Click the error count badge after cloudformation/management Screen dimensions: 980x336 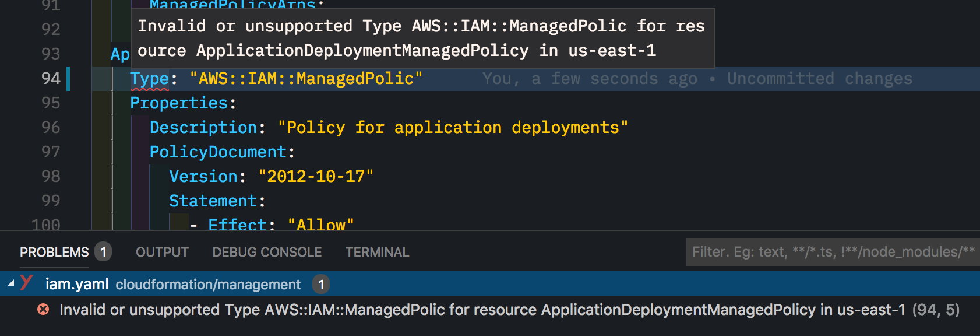pos(321,285)
